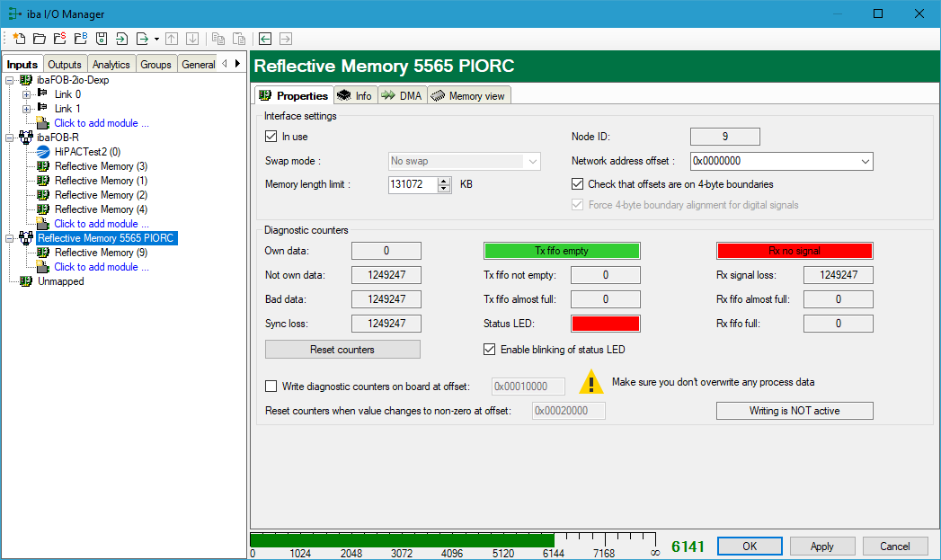
Task: Click the Open folder toolbar icon
Action: (x=39, y=39)
